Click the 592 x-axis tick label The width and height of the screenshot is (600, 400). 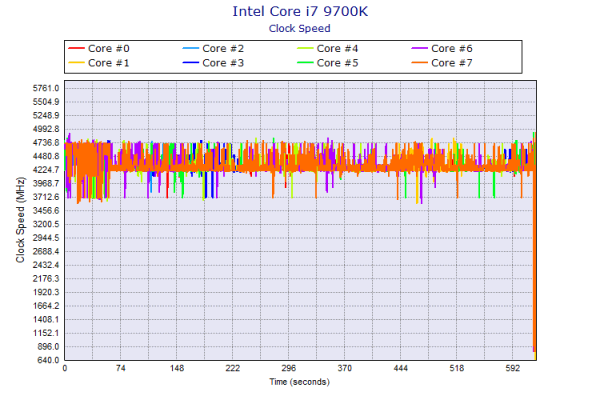(512, 368)
